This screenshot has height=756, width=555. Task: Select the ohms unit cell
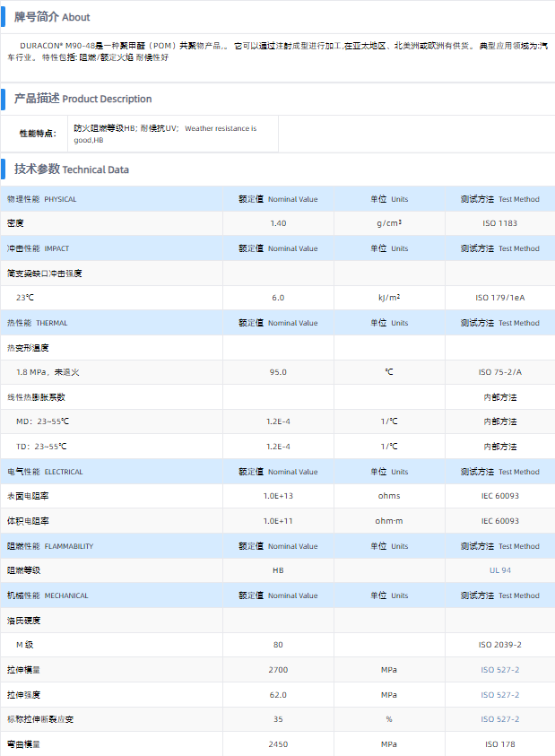(389, 496)
